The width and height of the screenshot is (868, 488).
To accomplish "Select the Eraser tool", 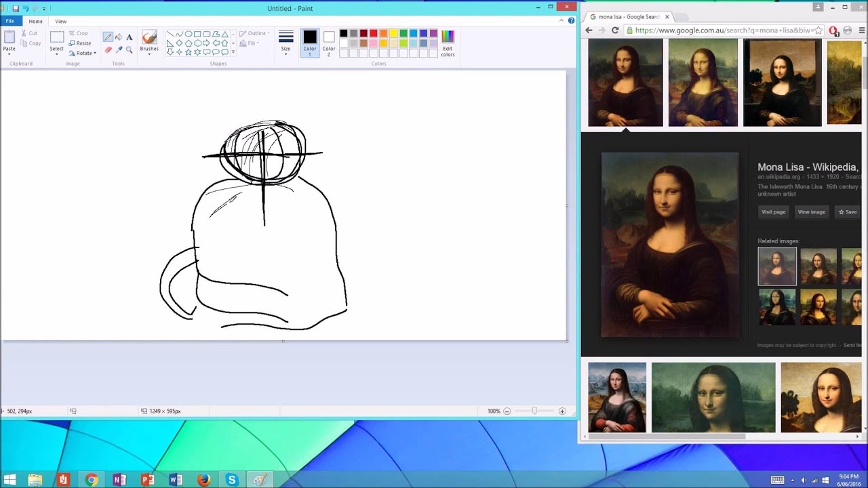I will tap(108, 49).
